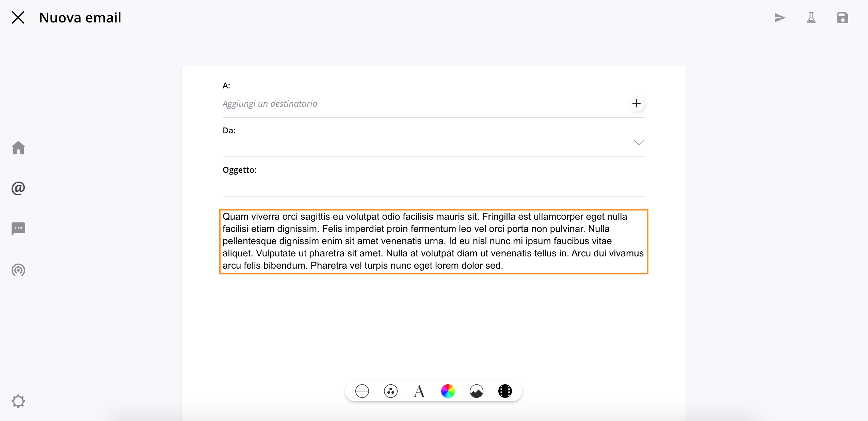
Task: Expand the Da sender dropdown
Action: (x=639, y=143)
